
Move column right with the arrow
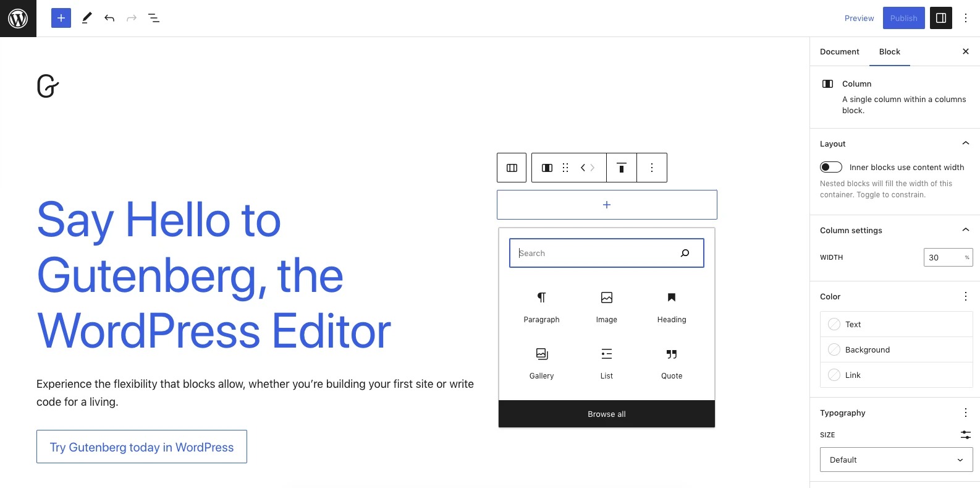593,168
